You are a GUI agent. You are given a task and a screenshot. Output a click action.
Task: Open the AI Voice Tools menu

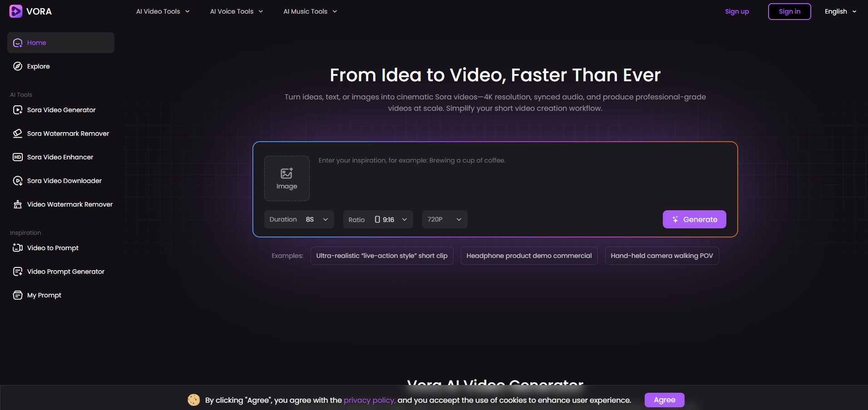tap(236, 11)
